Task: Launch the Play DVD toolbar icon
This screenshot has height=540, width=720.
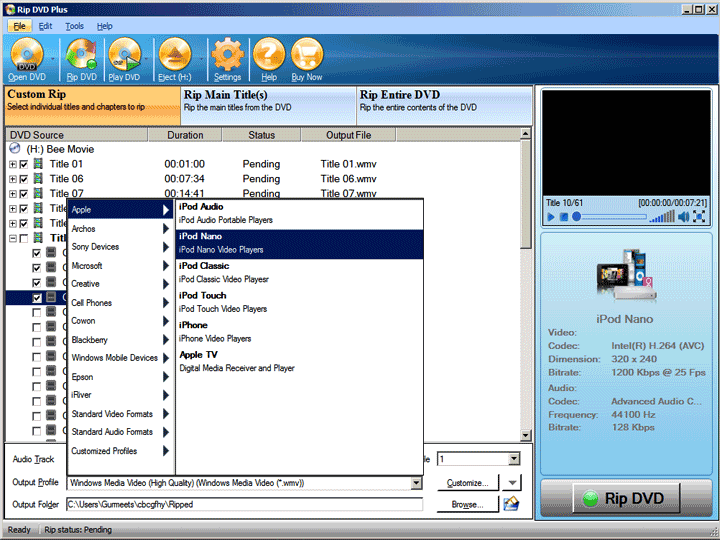Action: (124, 55)
